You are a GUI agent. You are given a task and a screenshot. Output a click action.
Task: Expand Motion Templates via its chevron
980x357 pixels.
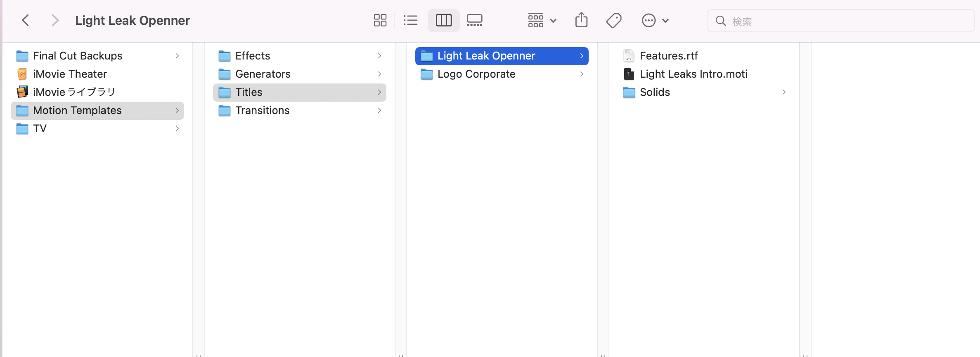(x=177, y=110)
